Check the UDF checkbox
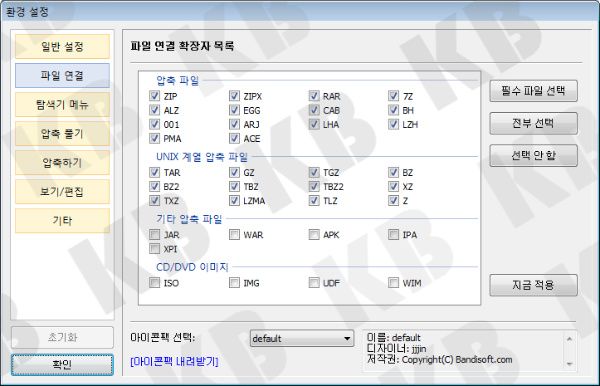 point(314,283)
